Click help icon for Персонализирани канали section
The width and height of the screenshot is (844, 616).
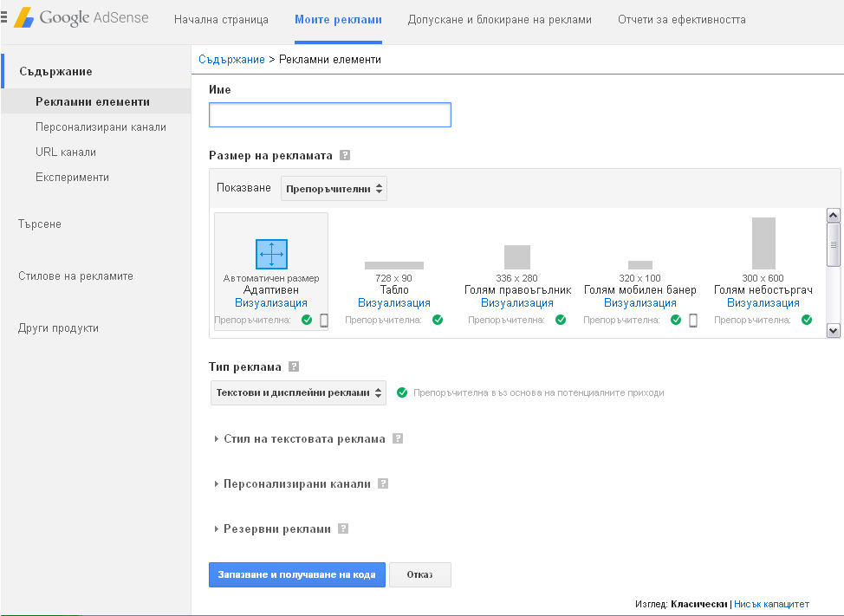pos(383,483)
